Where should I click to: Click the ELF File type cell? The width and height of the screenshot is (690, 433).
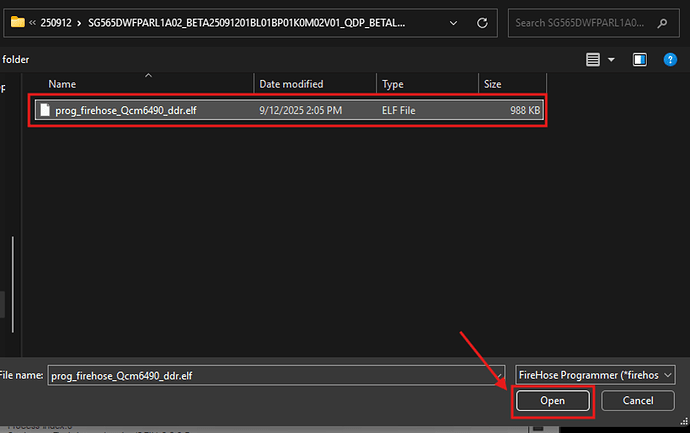pos(399,110)
